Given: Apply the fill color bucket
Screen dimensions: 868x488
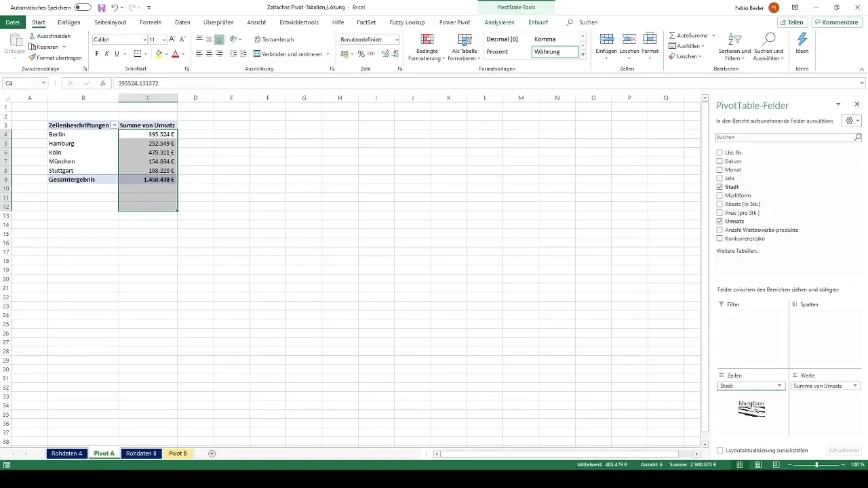Looking at the screenshot, I should 159,54.
